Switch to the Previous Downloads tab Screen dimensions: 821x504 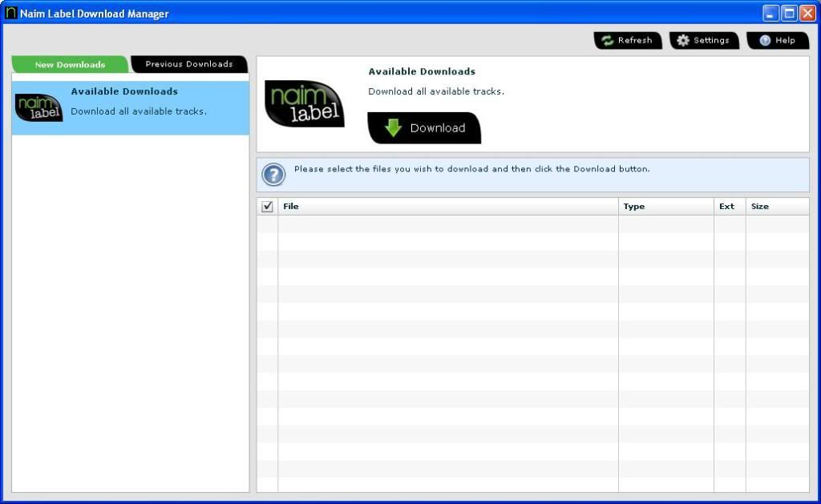[x=189, y=64]
